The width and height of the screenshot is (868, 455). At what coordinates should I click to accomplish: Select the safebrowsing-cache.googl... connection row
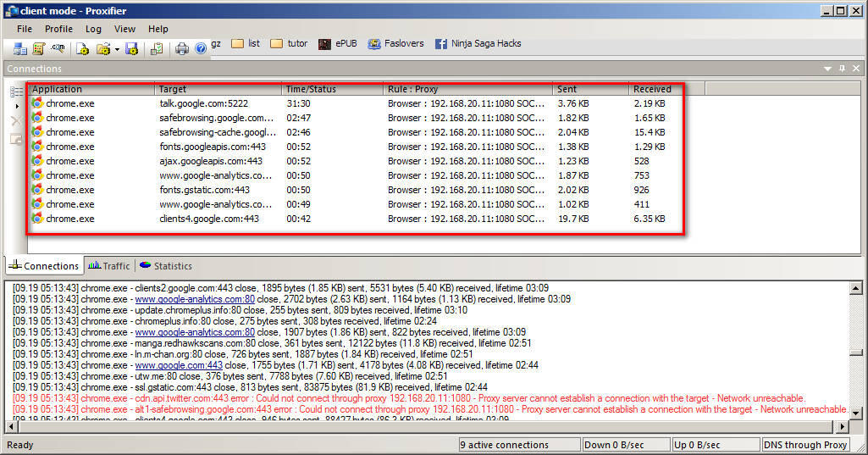pos(357,132)
